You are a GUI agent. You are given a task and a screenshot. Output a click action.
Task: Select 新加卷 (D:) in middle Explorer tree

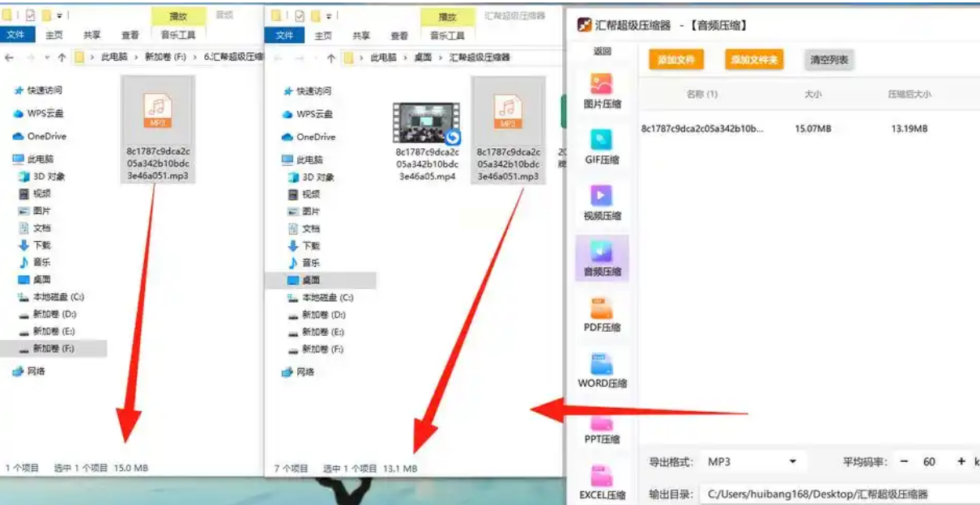(x=316, y=315)
